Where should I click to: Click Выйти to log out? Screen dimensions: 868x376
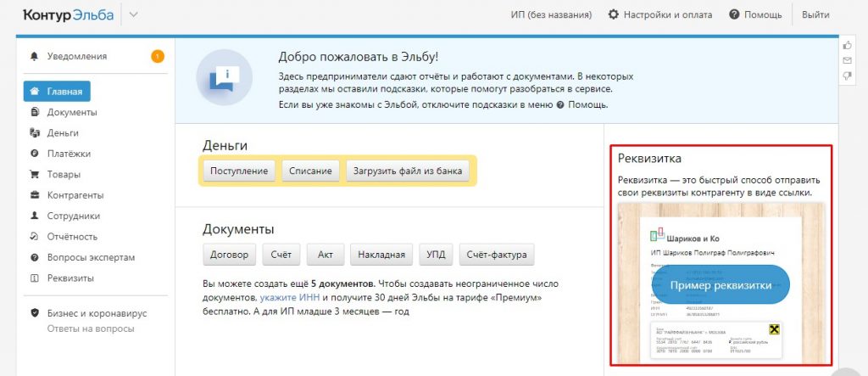point(815,15)
